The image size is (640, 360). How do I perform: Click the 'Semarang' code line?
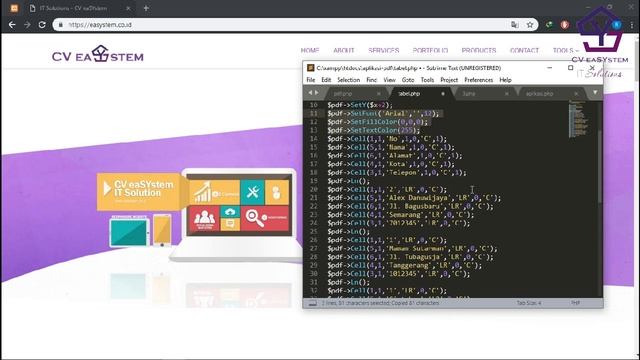400,215
